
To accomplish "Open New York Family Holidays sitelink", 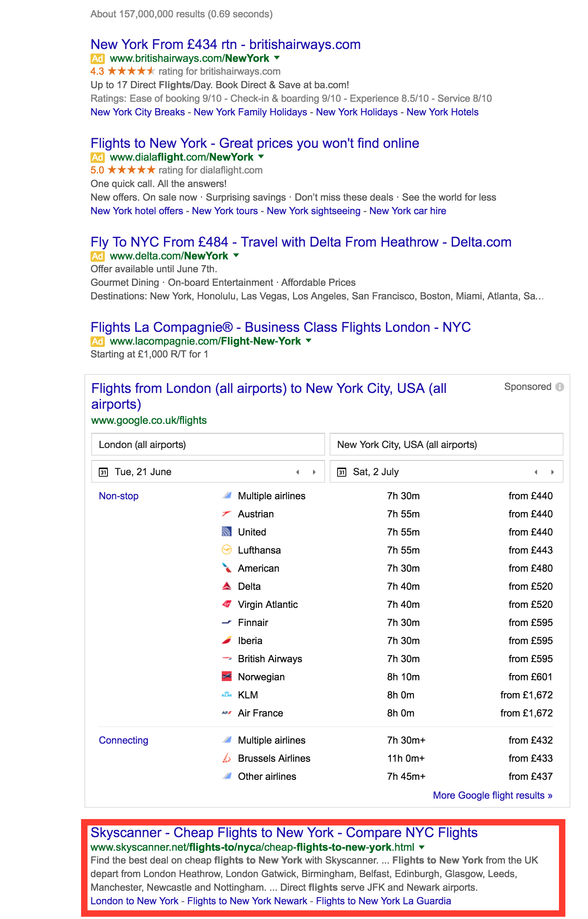I will click(250, 112).
